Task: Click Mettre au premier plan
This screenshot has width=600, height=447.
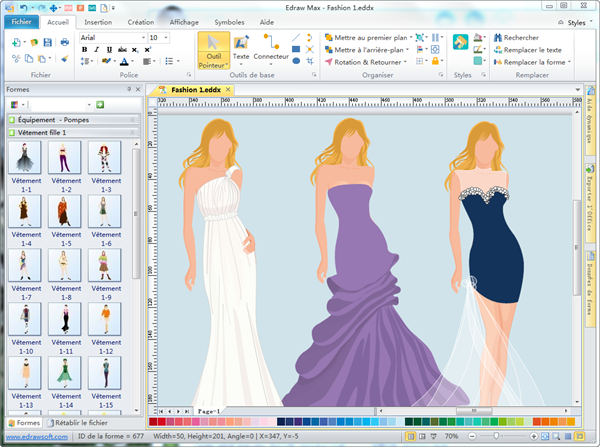Action: 366,37
